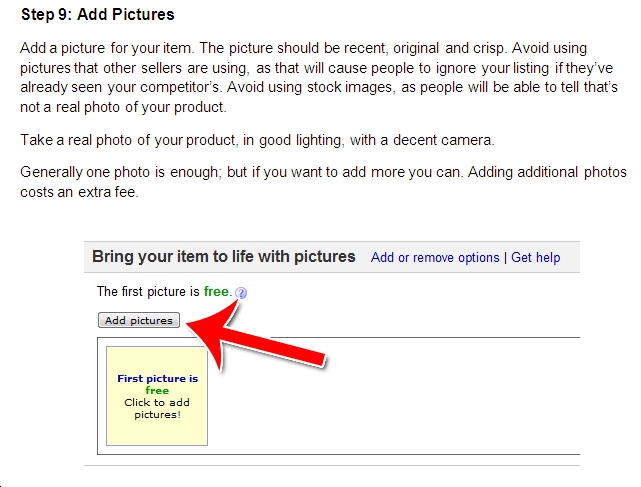Click the 'Click to add pictures!' text
This screenshot has height=487, width=641.
(x=157, y=408)
